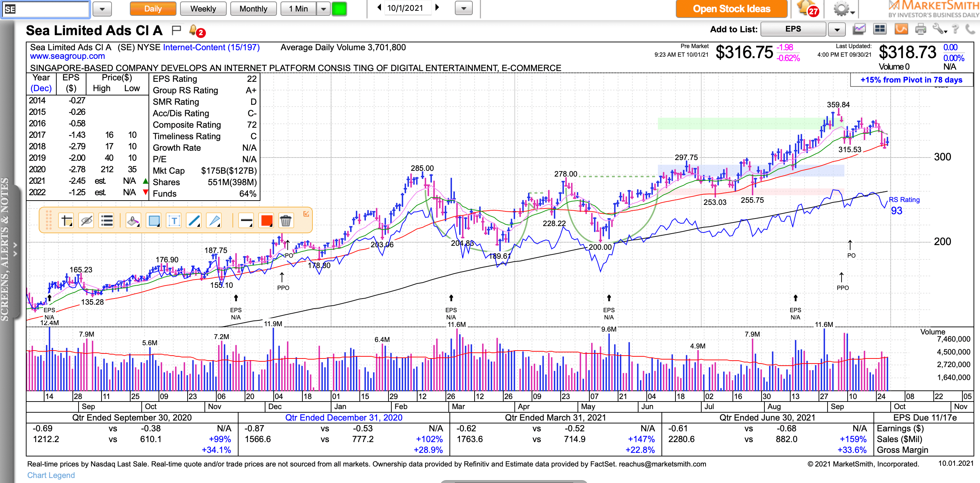Open the line thickness selector
This screenshot has height=483, width=980.
[246, 220]
